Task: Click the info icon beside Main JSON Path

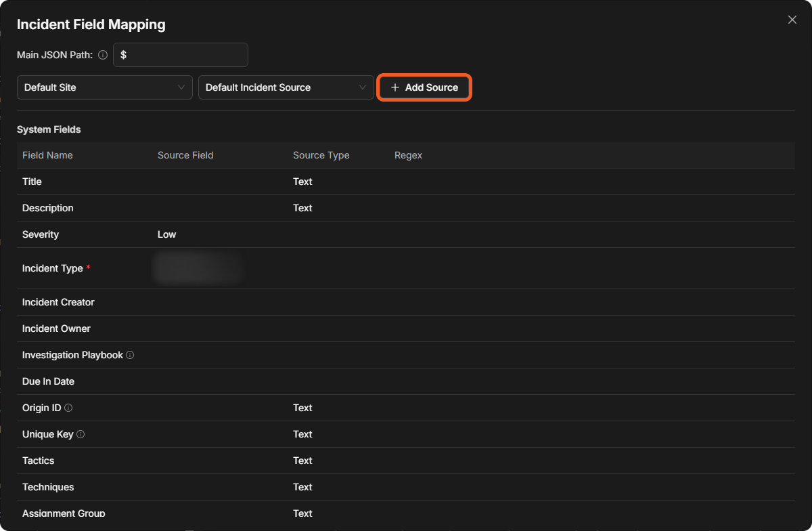Action: coord(103,55)
